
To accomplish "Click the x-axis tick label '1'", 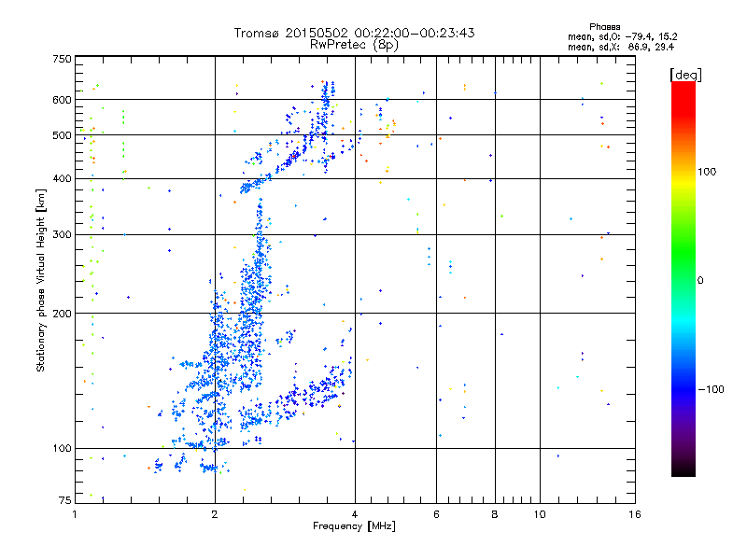I will point(75,514).
